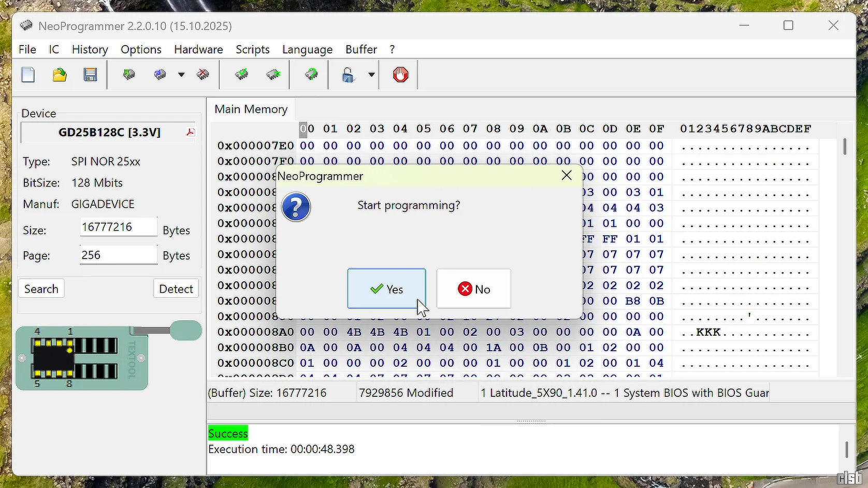
Task: Open the datasheet PDF icon beside GD25B128C
Action: [x=190, y=133]
